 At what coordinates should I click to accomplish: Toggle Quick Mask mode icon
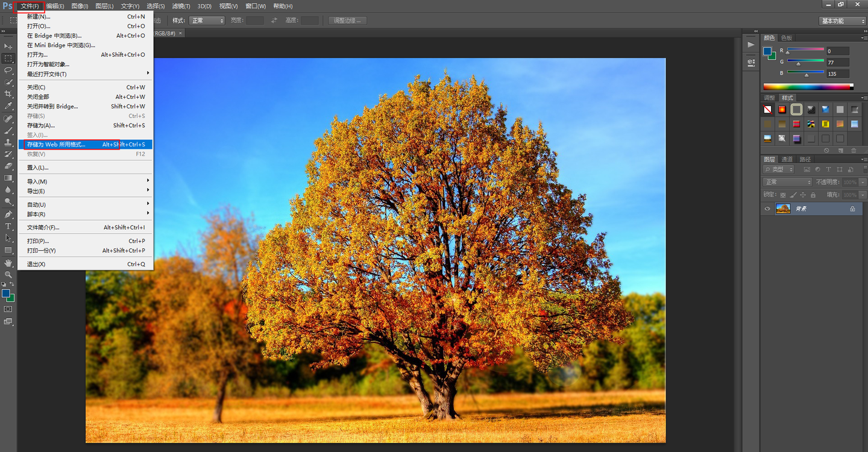pyautogui.click(x=8, y=309)
